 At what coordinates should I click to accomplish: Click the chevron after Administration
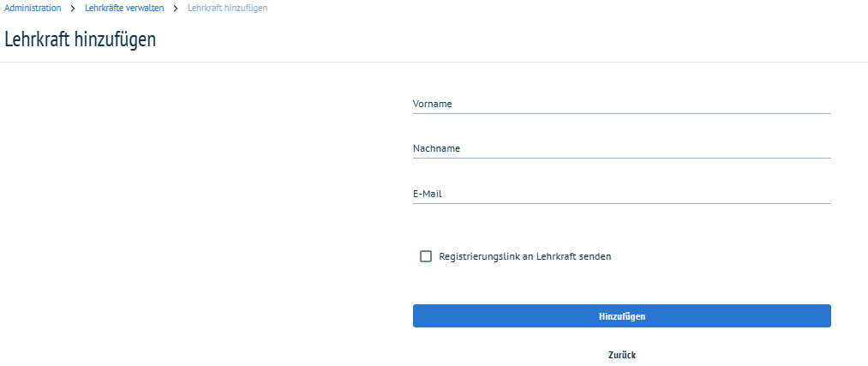click(x=73, y=9)
